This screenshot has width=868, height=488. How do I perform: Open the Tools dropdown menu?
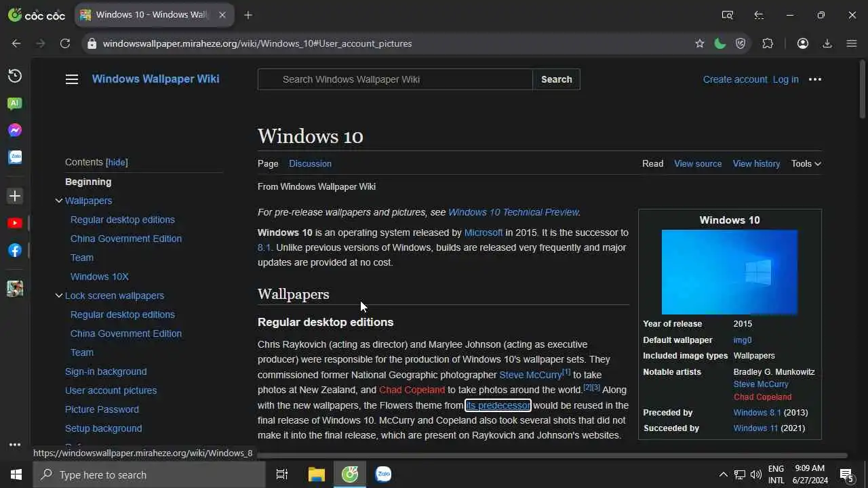pos(806,163)
